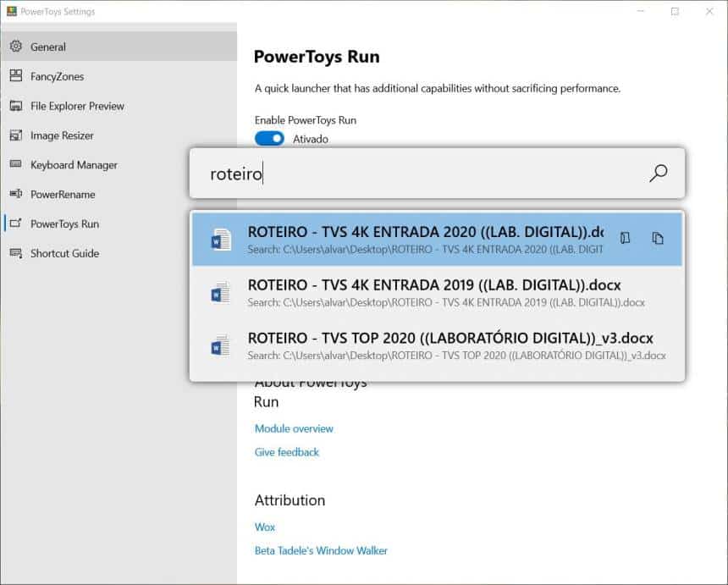Click the PowerToys Run sidebar icon
Screen dimensions: 728x585
pos(16,224)
